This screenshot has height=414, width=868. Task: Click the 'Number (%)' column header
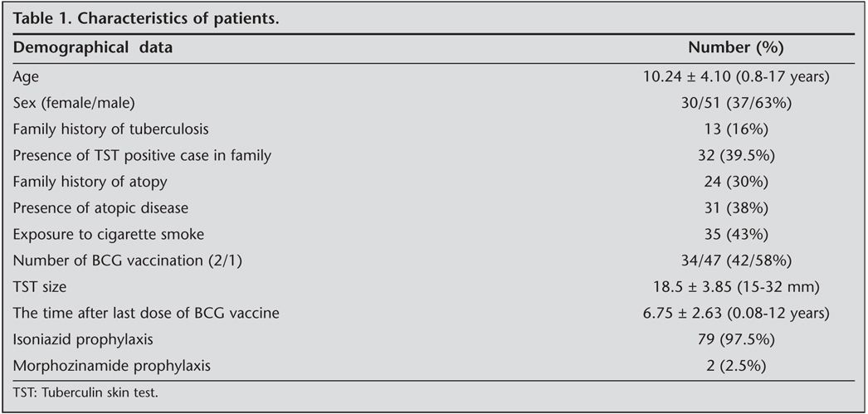[736, 48]
